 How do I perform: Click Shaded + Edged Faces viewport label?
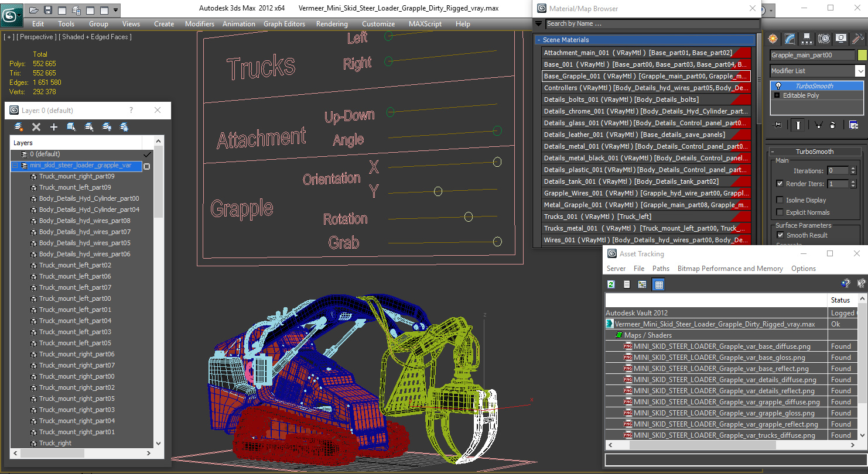tap(94, 37)
